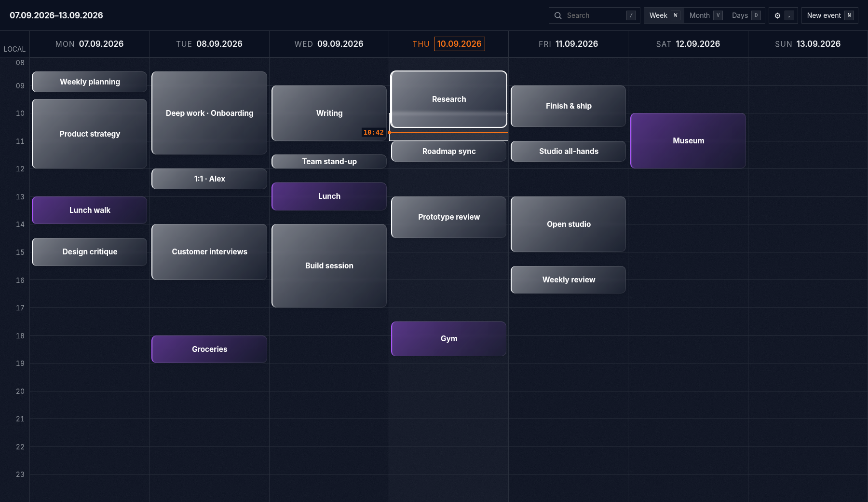Open the 1:1 · Alex event
Viewport: 868px width, 502px height.
click(x=209, y=179)
